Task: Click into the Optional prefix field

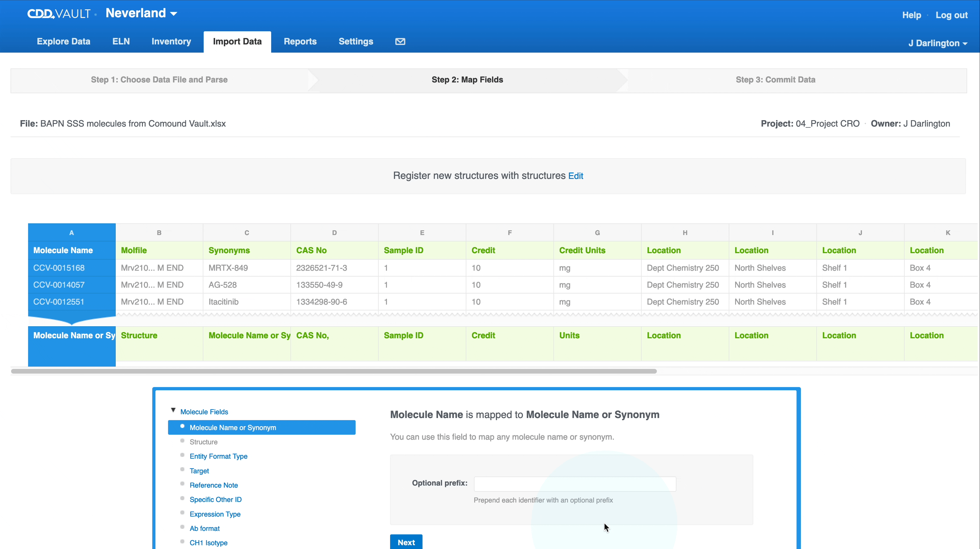Action: click(x=574, y=484)
